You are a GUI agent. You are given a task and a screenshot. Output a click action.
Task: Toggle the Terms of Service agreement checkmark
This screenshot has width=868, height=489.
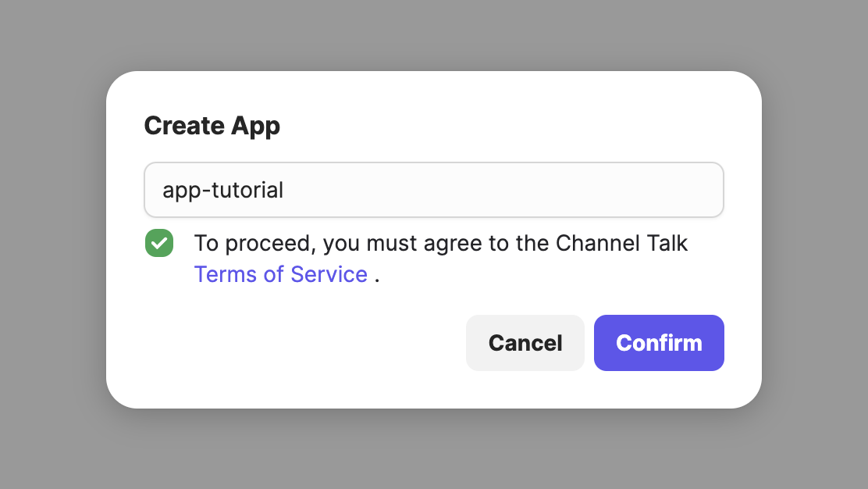click(x=159, y=243)
